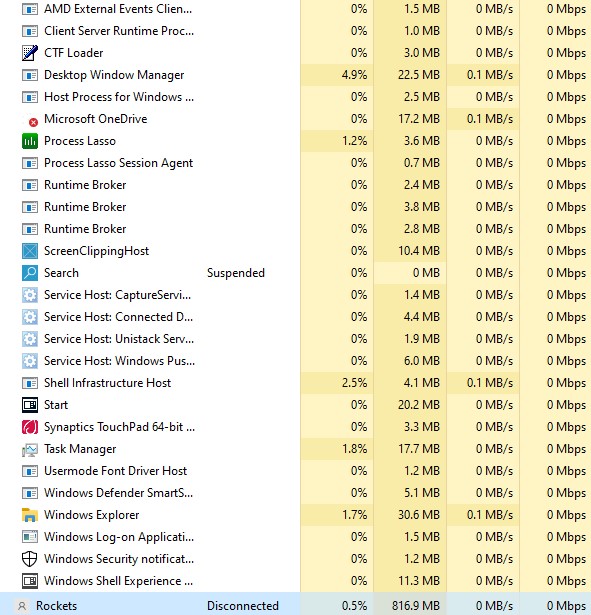The width and height of the screenshot is (591, 615).
Task: Click the Synaptics TouchPad red icon
Action: coord(30,427)
